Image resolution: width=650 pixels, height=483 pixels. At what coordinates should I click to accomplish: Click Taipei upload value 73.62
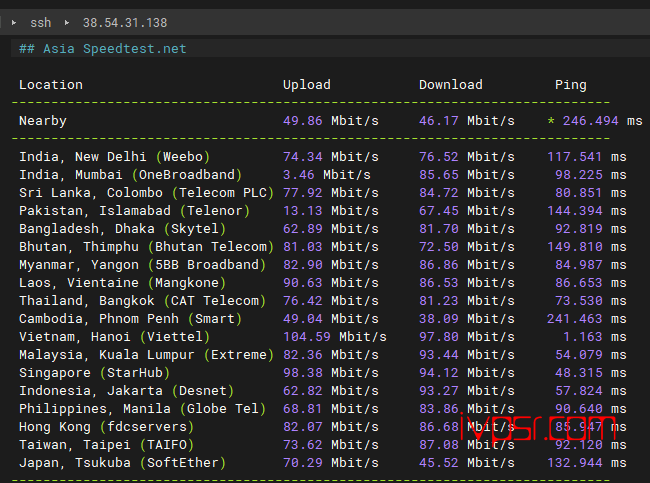(x=303, y=445)
